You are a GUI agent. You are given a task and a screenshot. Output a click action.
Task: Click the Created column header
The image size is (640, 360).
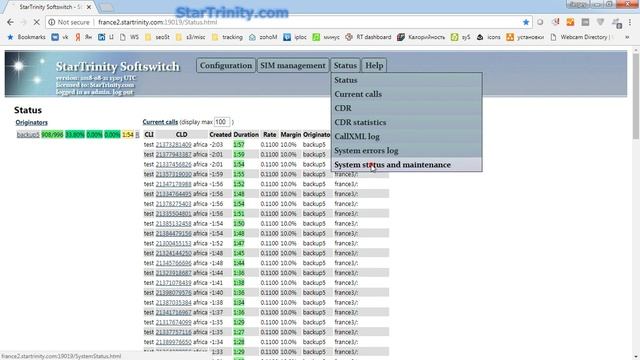220,134
